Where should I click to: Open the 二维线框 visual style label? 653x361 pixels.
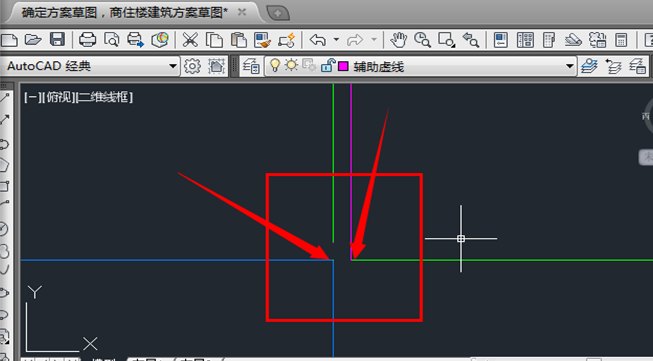[x=105, y=98]
